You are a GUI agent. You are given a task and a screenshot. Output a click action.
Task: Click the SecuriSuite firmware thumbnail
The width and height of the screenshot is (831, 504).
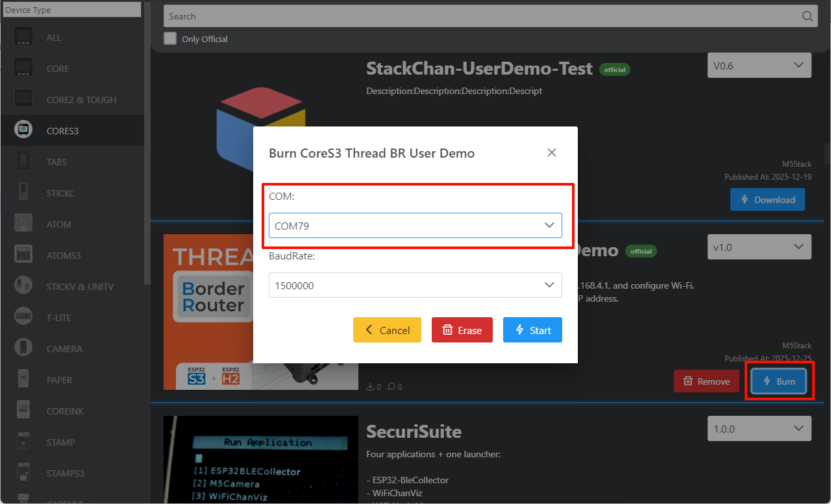[x=260, y=459]
